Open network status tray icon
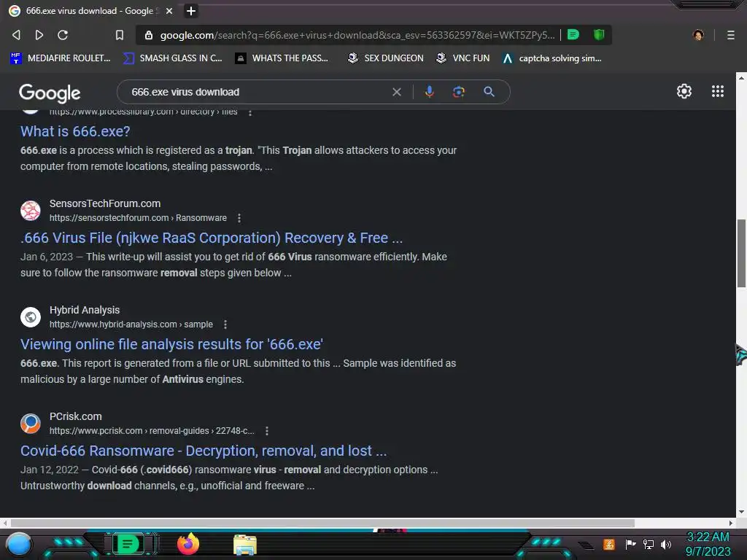The height and width of the screenshot is (560, 747). click(649, 544)
